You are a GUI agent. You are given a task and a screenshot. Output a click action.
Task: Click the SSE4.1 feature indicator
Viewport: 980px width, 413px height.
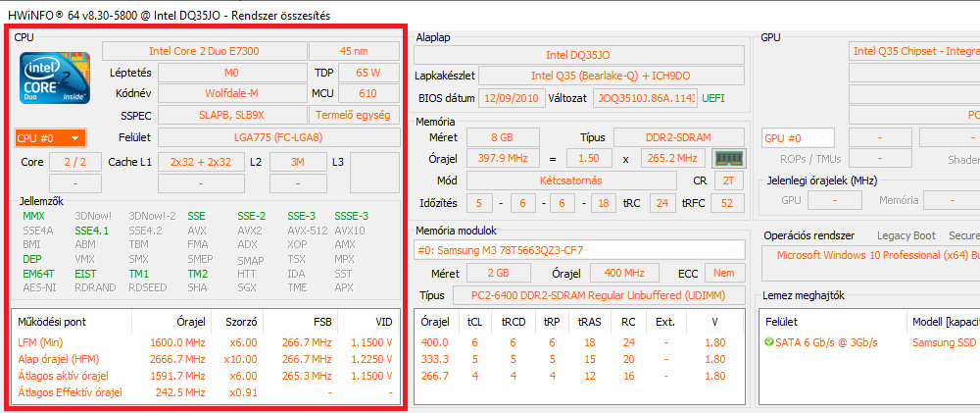(x=91, y=231)
